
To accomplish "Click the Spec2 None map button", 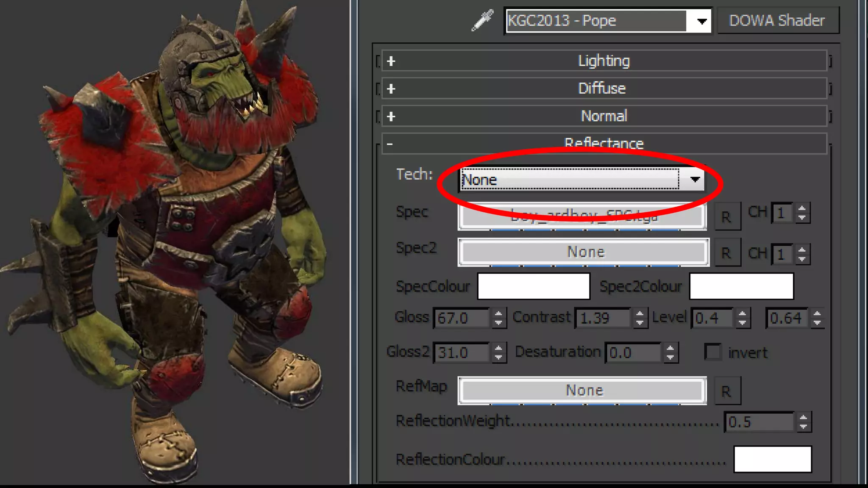I will (583, 252).
